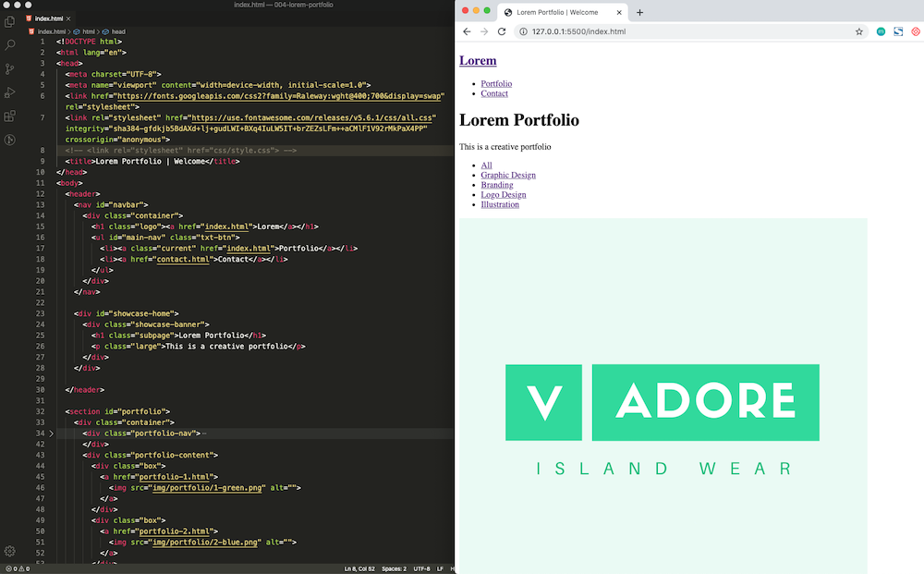Open the Source Control view in VS Code
Viewport: 924px width, 574px height.
pyautogui.click(x=9, y=69)
